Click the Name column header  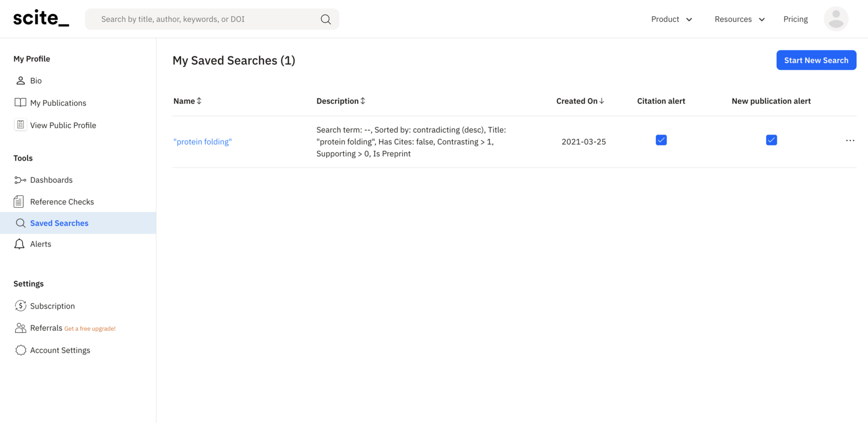click(x=187, y=101)
